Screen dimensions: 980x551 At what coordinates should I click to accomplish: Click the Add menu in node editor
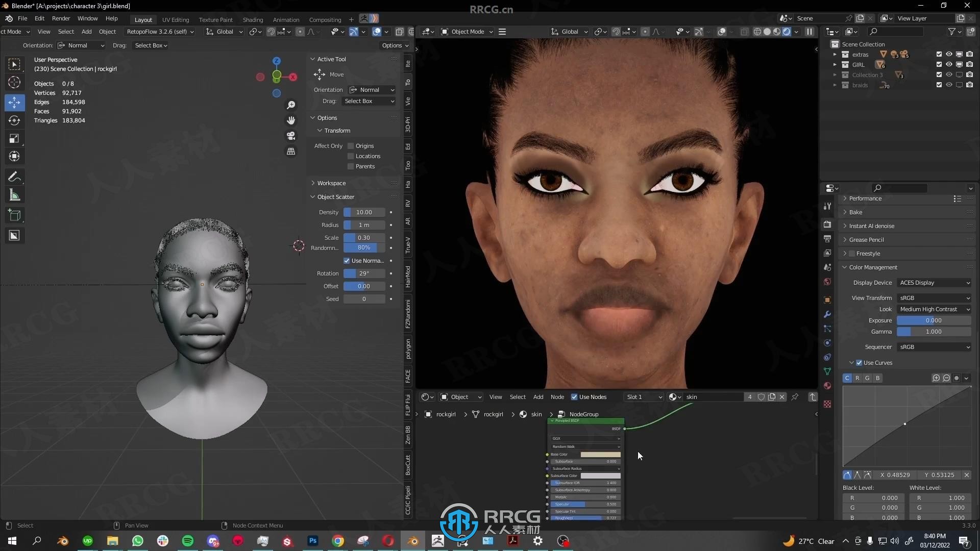point(538,397)
